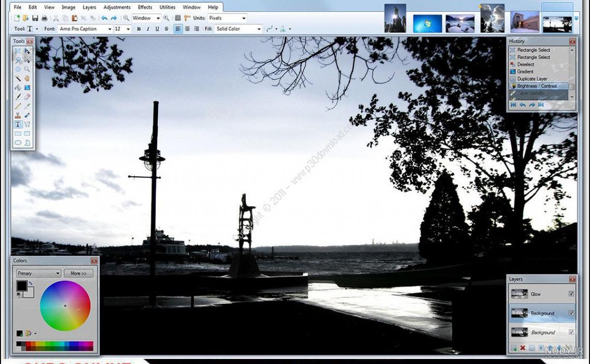This screenshot has width=590, height=364.
Task: Select the Paintbrush tool
Action: (18, 97)
